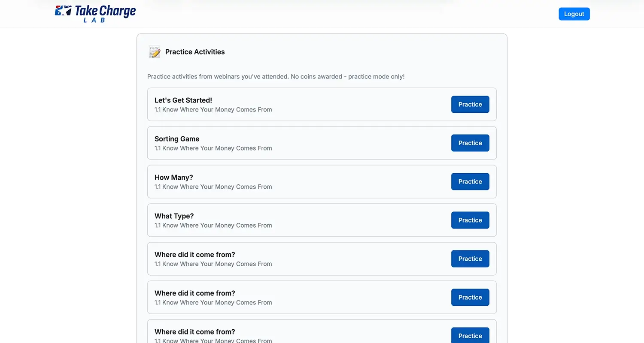Launch practice for What Type?
Image resolution: width=644 pixels, height=343 pixels.
[470, 220]
